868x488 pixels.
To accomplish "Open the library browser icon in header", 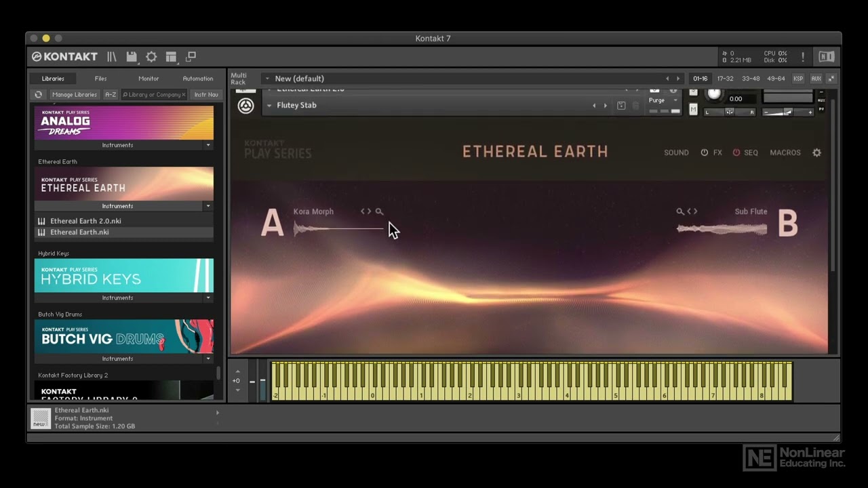I will [111, 57].
